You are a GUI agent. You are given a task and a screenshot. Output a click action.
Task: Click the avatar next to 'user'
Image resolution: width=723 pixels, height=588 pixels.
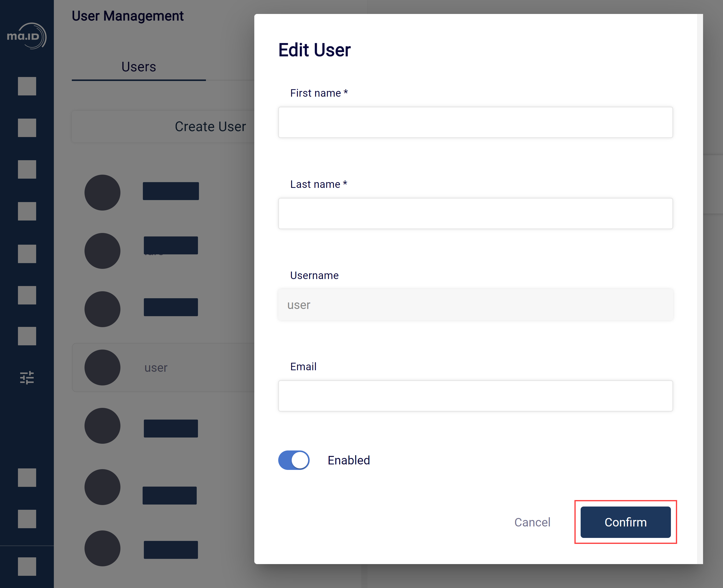[102, 367]
